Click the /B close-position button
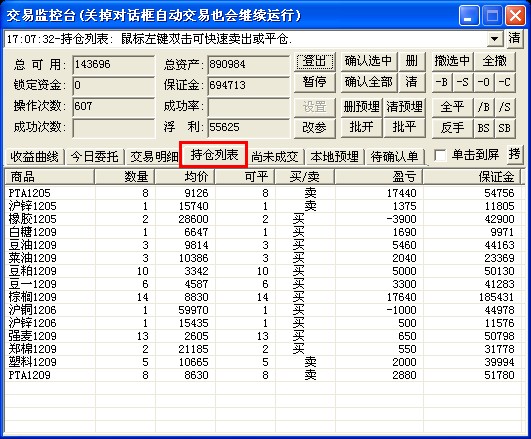Image resolution: width=531 pixels, height=439 pixels. [x=483, y=107]
